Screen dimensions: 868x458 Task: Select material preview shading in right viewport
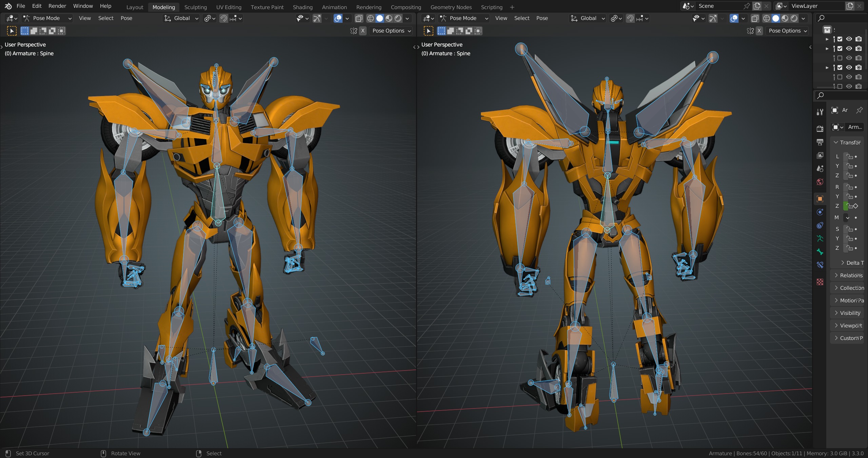click(x=785, y=18)
